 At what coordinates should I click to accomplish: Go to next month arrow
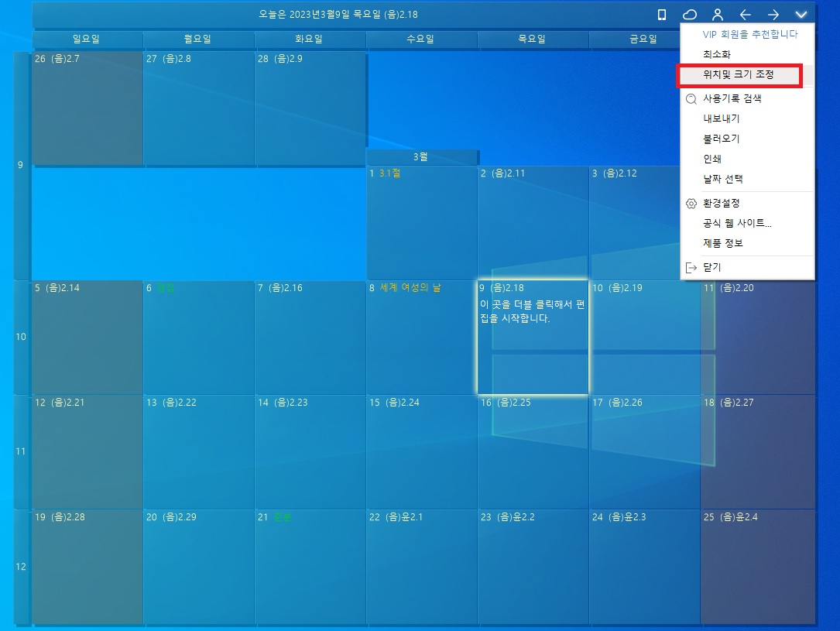(x=773, y=15)
